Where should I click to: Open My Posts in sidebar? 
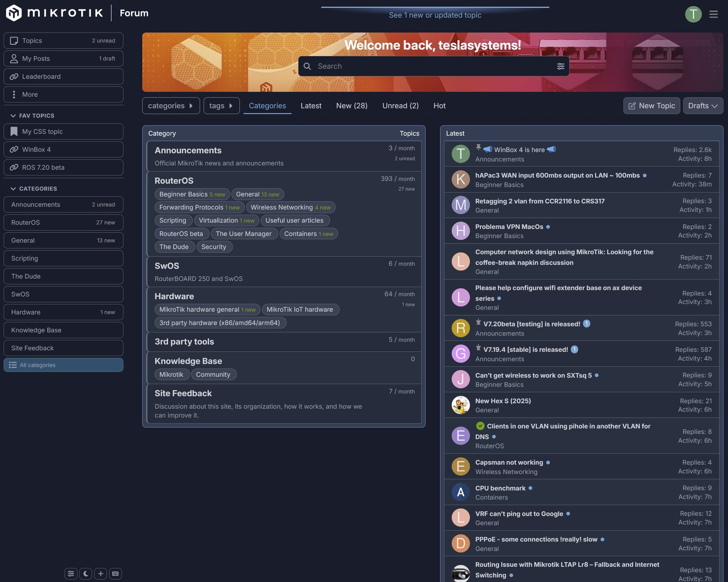(63, 58)
